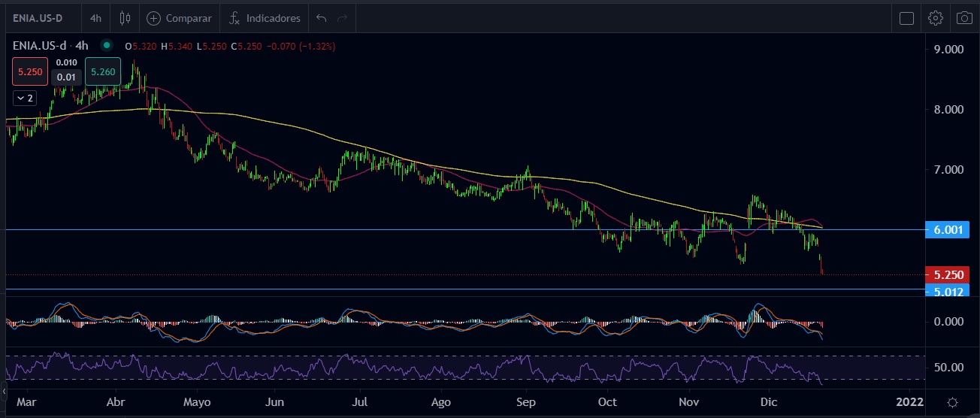980x418 pixels.
Task: Click the Sep label on time axis
Action: click(x=526, y=402)
